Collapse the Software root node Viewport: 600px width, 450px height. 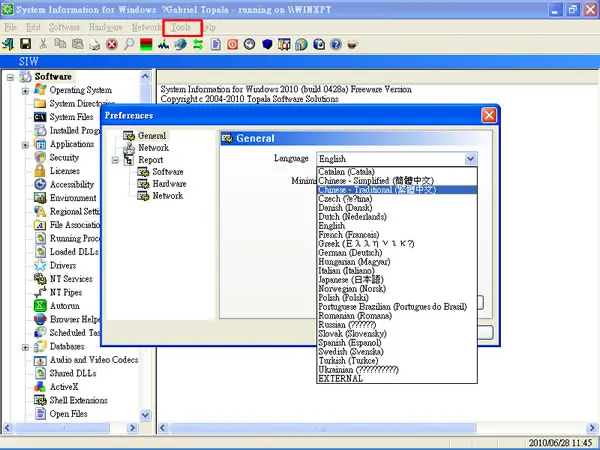[10, 77]
